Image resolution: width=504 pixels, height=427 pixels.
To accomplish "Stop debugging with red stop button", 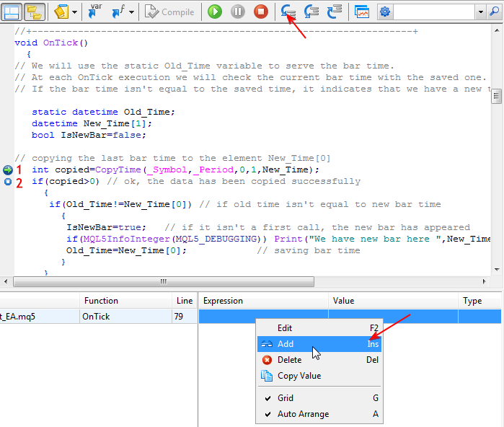I will pyautogui.click(x=261, y=12).
